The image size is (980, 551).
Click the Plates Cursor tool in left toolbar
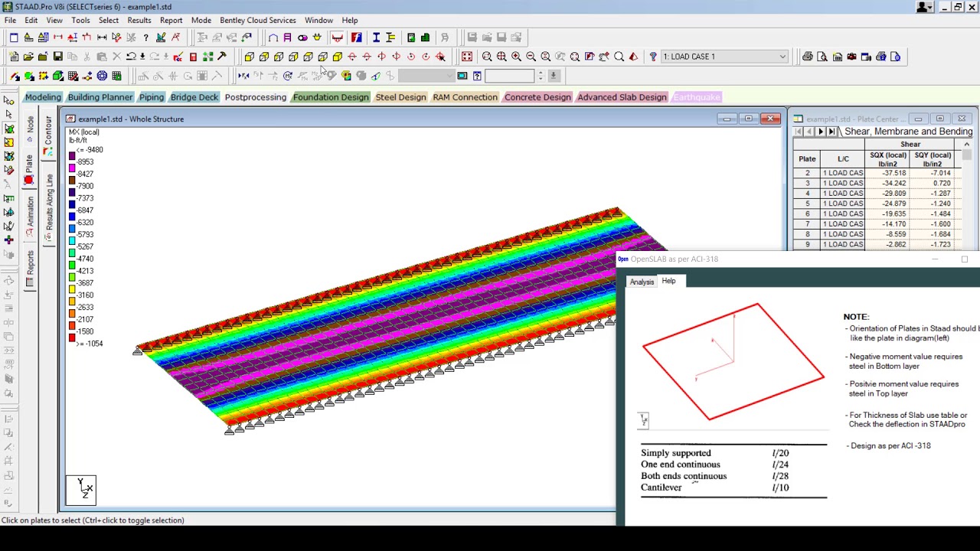click(9, 129)
